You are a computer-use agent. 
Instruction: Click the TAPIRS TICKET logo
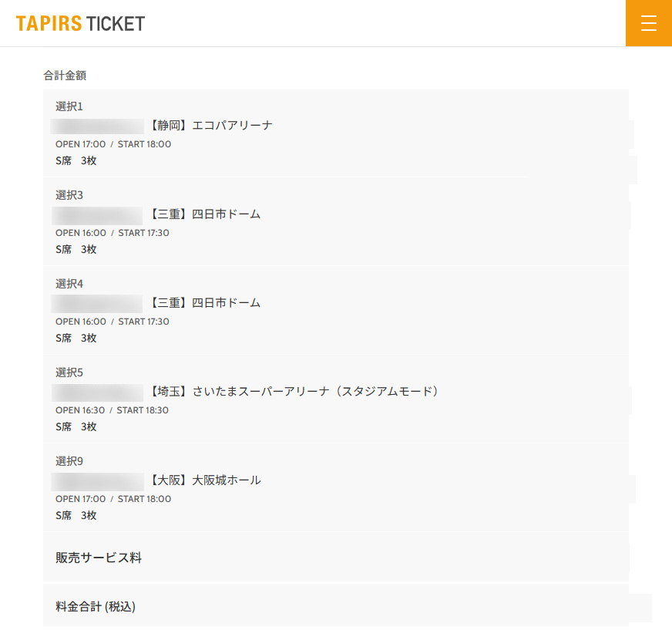point(80,23)
